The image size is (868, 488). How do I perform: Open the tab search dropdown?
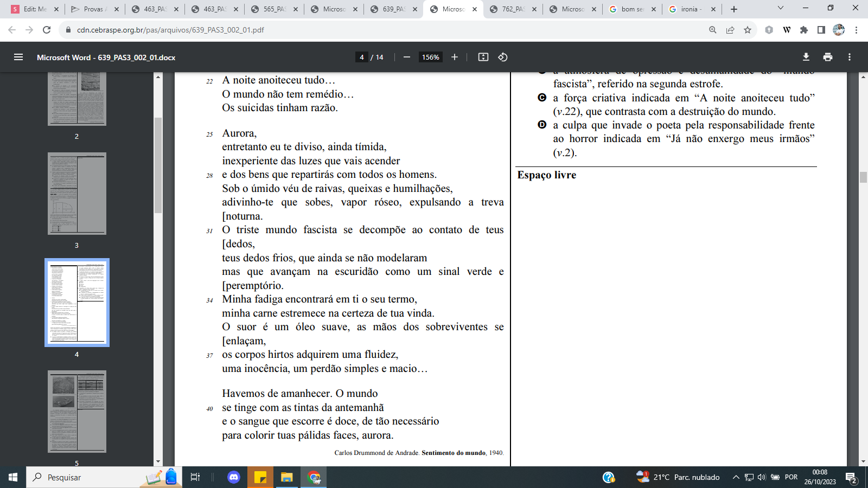pos(781,8)
